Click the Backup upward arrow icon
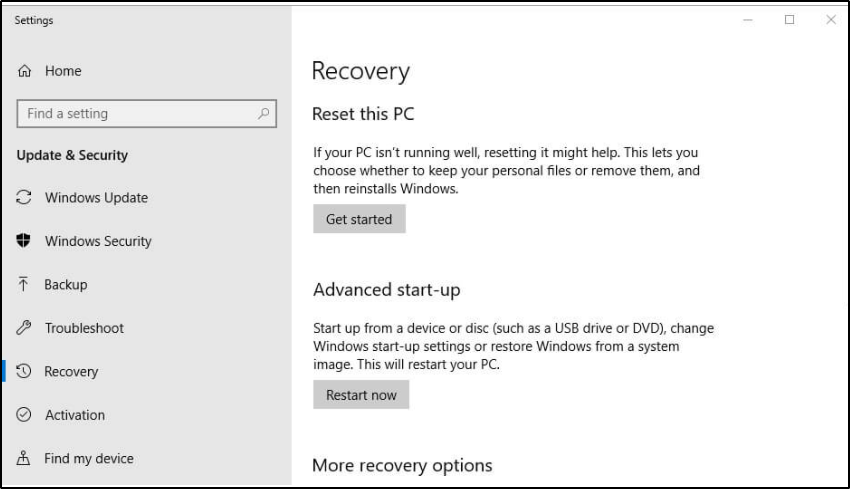 point(25,285)
